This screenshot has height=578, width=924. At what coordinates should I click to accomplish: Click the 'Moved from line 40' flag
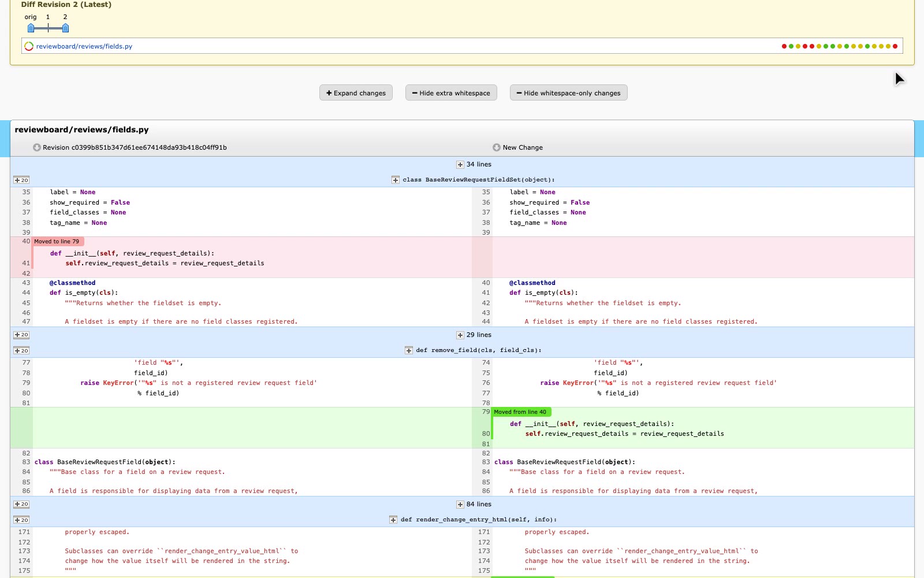pos(520,412)
